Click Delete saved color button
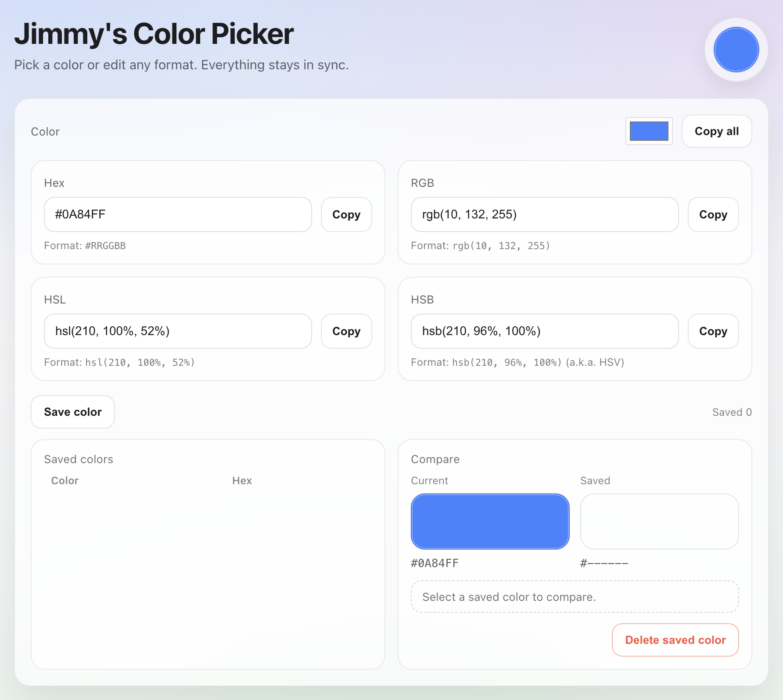This screenshot has height=700, width=783. click(x=675, y=640)
